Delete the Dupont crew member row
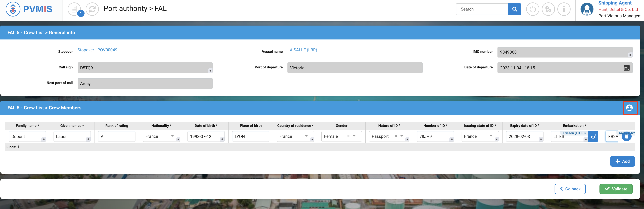644x209 pixels. coord(626,136)
